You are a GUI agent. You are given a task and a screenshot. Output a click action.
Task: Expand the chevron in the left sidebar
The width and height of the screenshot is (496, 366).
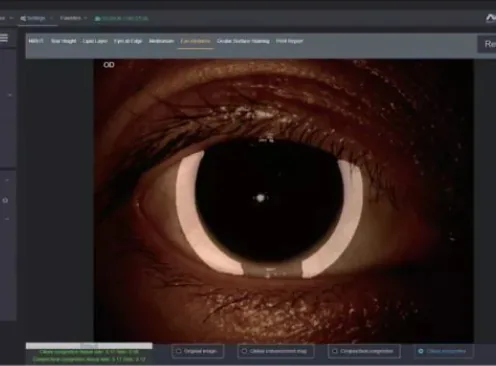pos(10,95)
